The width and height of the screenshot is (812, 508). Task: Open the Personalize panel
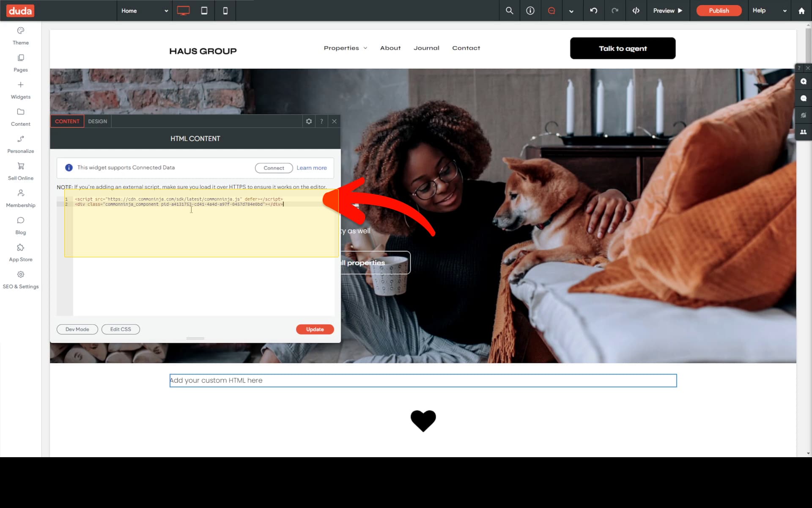coord(21,144)
